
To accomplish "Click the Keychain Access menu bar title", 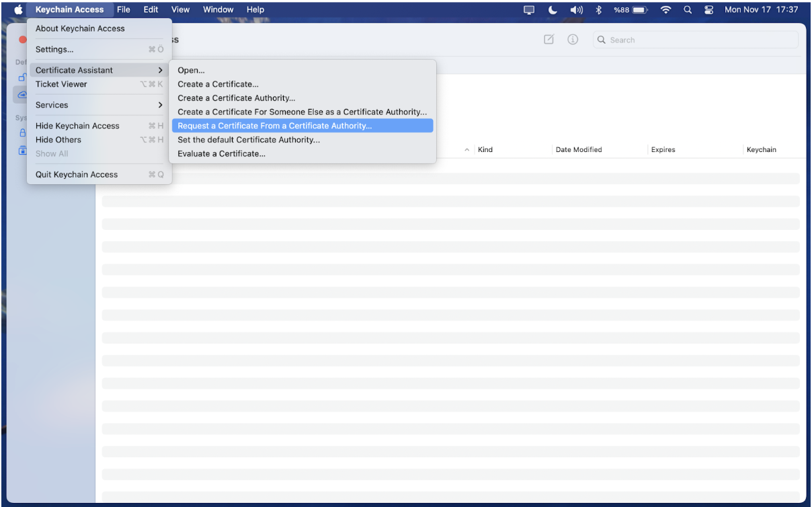I will 69,9.
